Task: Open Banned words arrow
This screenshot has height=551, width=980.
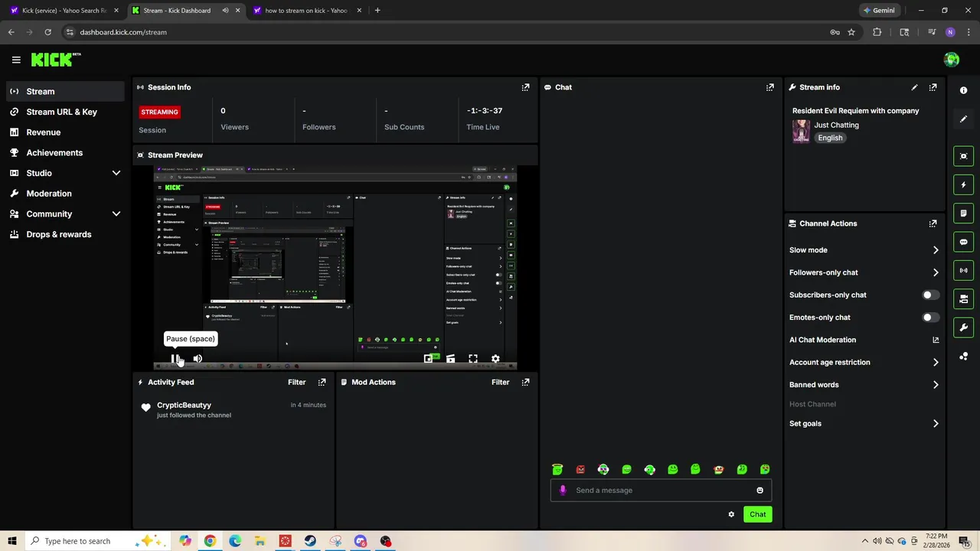Action: click(936, 385)
